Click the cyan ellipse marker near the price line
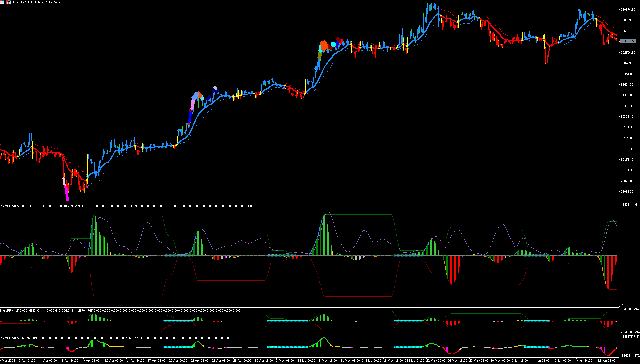This screenshot has height=364, width=640. tap(333, 44)
